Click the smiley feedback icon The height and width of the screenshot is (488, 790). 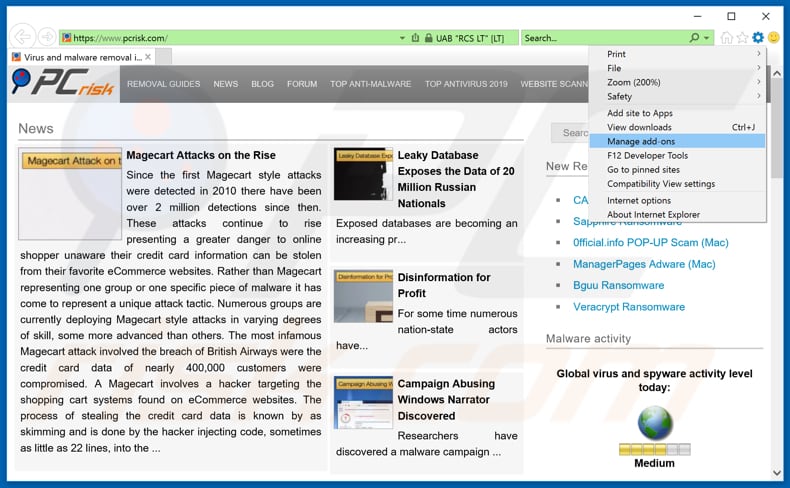[x=773, y=37]
